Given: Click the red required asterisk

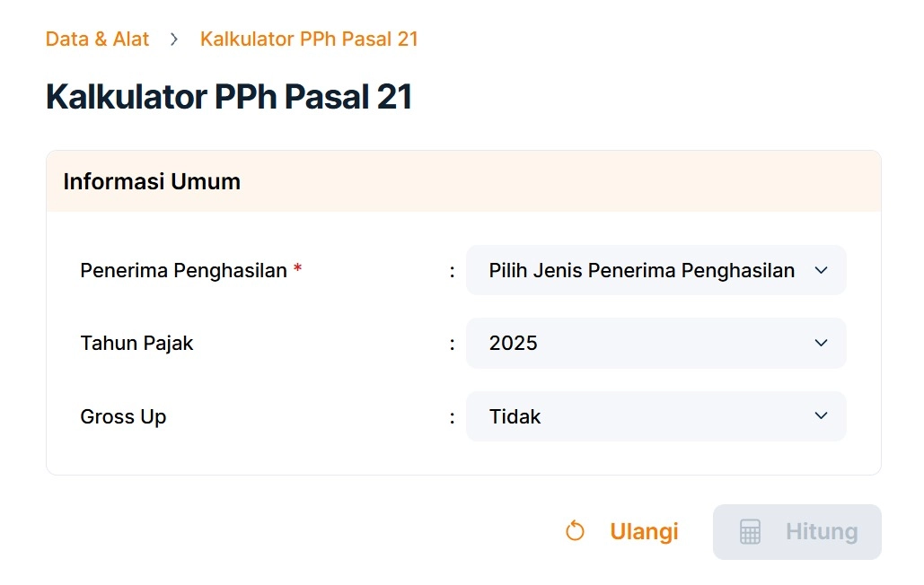Looking at the screenshot, I should (x=297, y=270).
